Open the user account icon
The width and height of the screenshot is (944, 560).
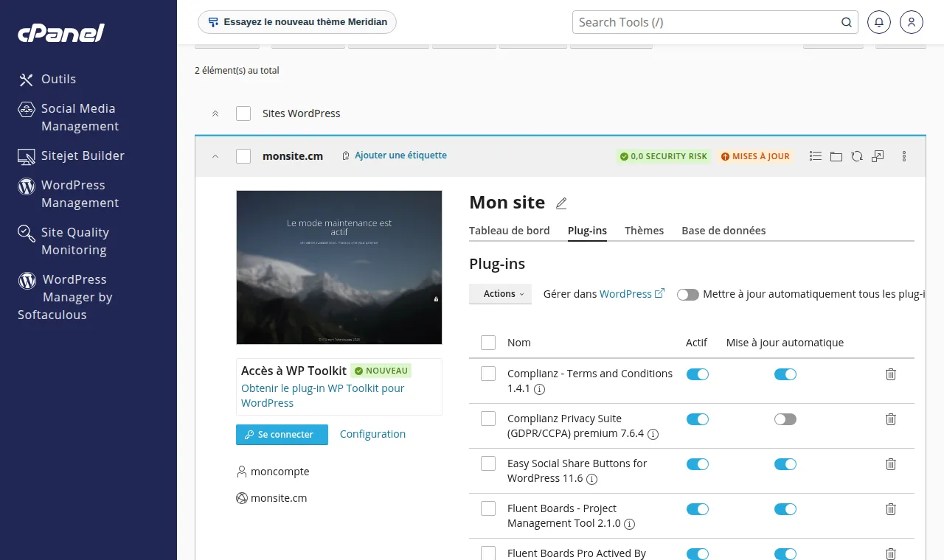pos(912,22)
